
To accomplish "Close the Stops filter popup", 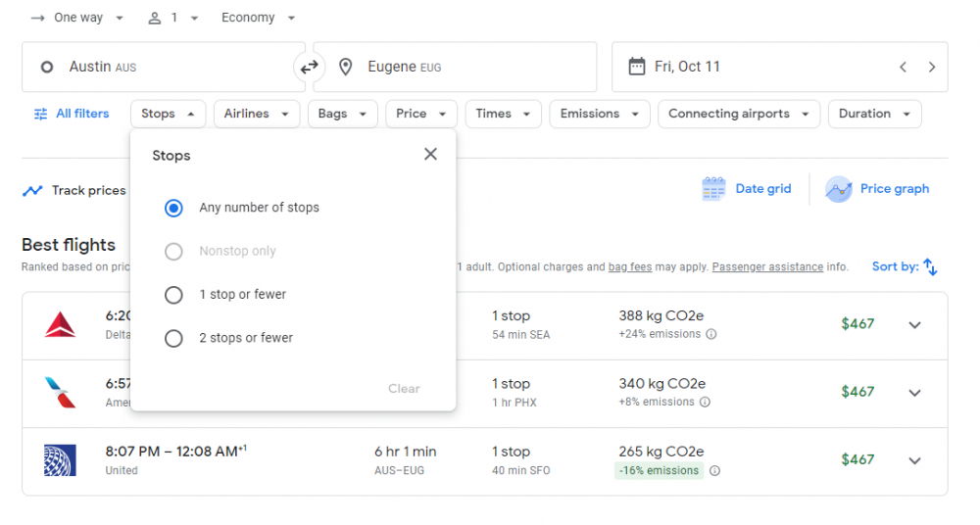I will [x=430, y=155].
